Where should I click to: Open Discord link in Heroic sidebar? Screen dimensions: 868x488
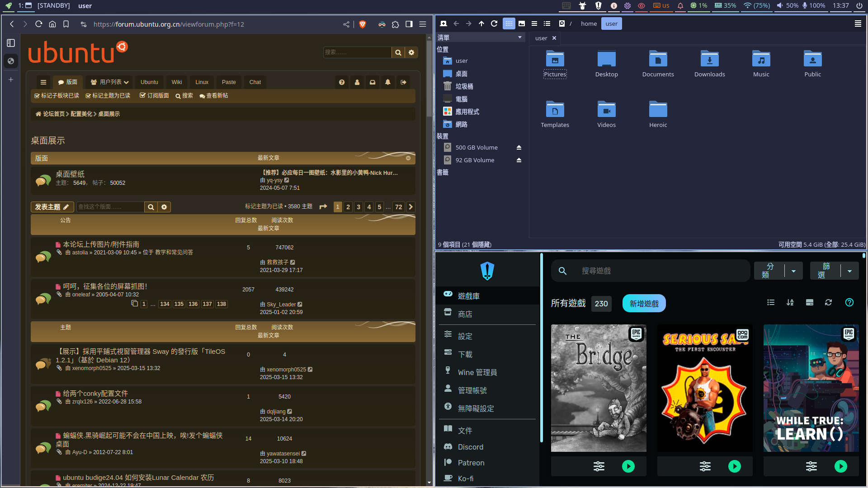[487, 447]
